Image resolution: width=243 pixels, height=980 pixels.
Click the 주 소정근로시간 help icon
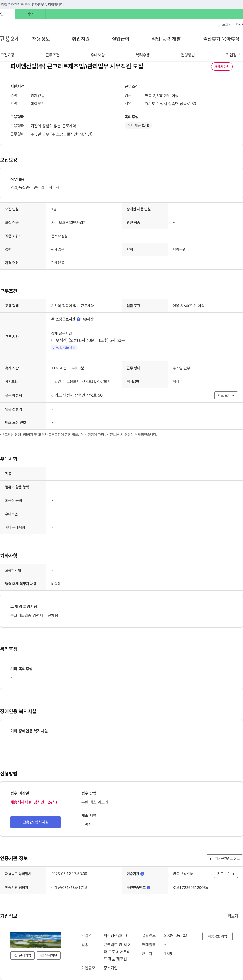pyautogui.click(x=78, y=319)
